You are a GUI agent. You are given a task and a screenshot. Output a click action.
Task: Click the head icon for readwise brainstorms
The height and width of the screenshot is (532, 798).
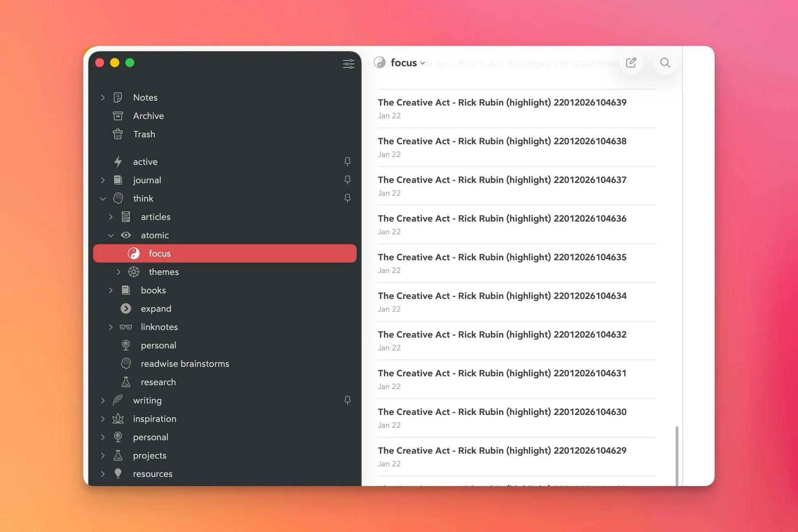click(x=126, y=364)
